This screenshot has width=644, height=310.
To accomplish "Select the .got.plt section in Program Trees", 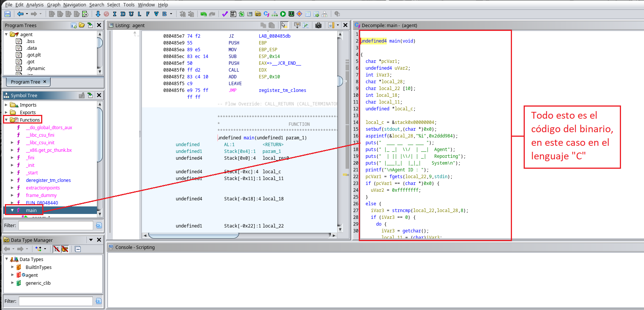I will coord(33,55).
